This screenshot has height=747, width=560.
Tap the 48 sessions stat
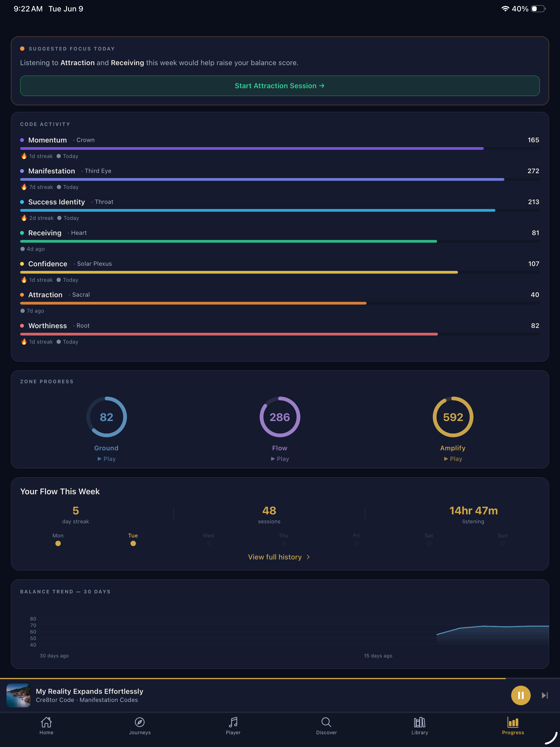tap(269, 515)
